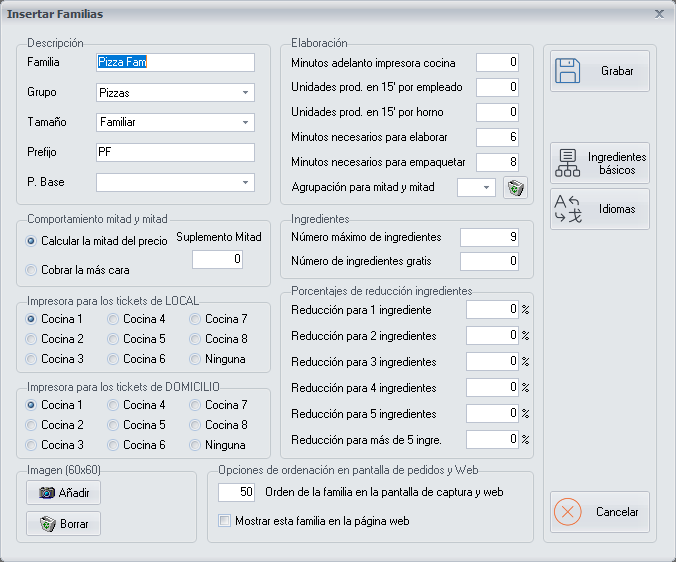Enable Mostrar esta familia en la página web
Image resolution: width=676 pixels, height=562 pixels.
click(x=225, y=521)
